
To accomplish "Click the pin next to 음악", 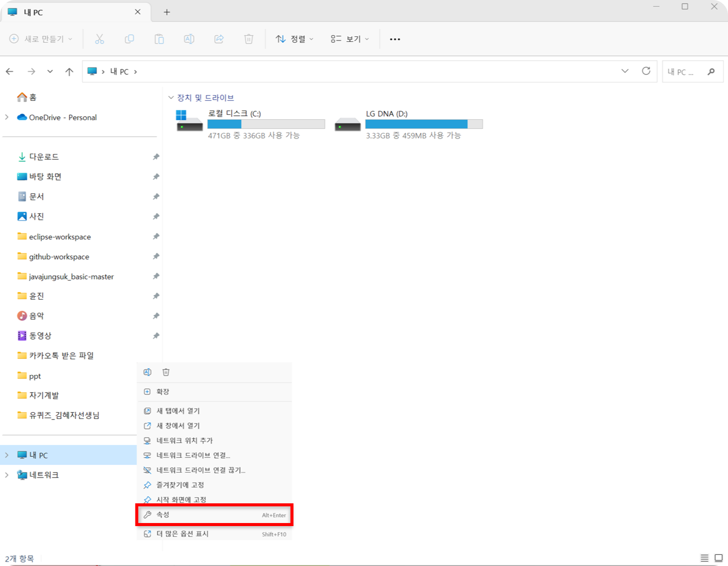I will pos(156,316).
